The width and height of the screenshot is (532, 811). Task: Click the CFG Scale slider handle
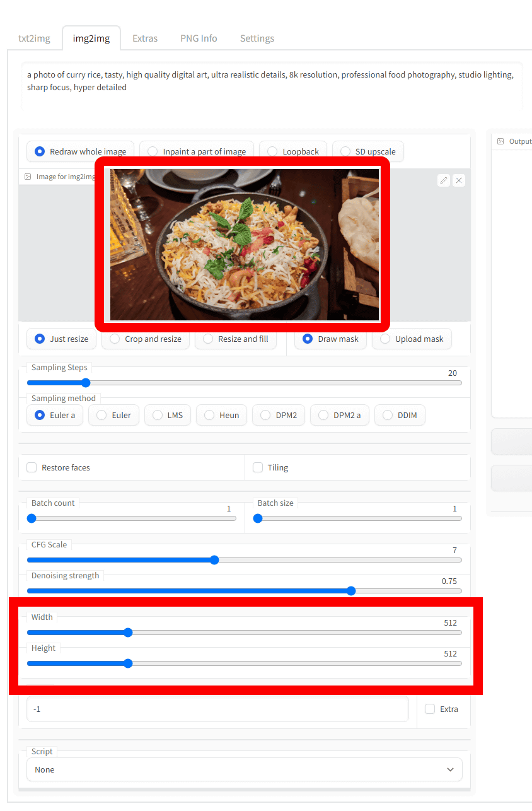[214, 560]
